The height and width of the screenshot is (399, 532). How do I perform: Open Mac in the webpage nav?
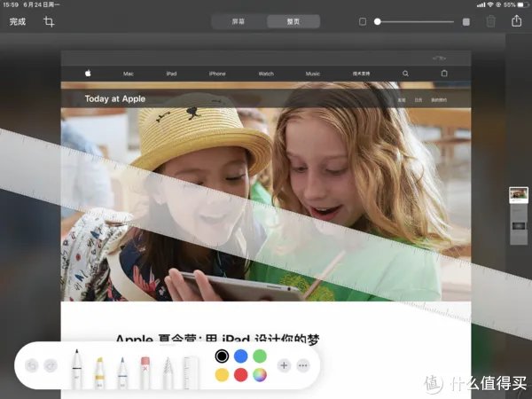[129, 74]
